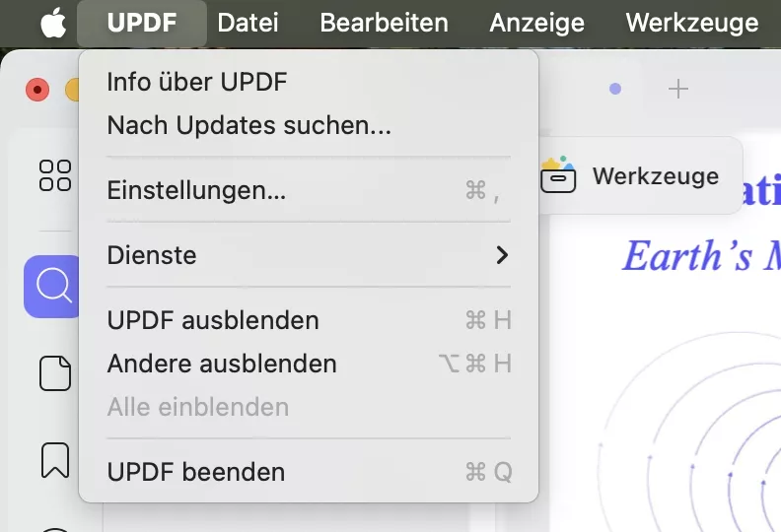
Task: Open the Apple menu
Action: tap(53, 23)
